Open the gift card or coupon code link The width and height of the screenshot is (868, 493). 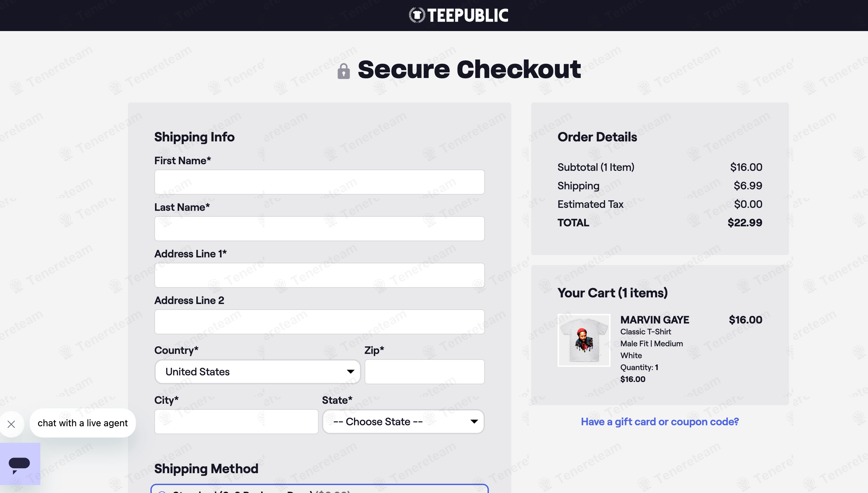tap(660, 422)
